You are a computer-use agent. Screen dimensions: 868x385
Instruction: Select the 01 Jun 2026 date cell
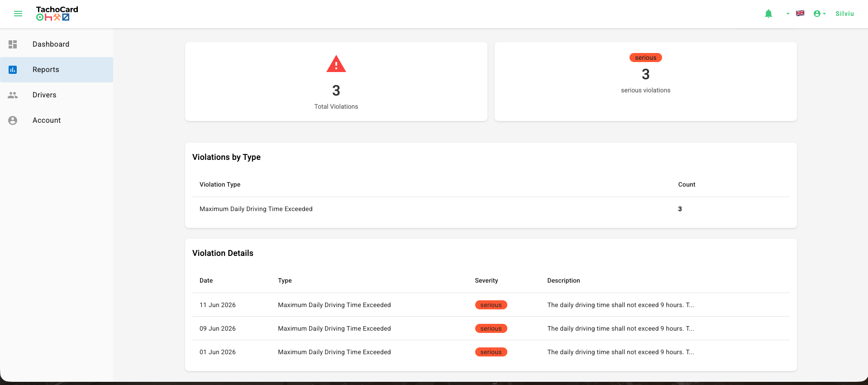[x=218, y=352]
